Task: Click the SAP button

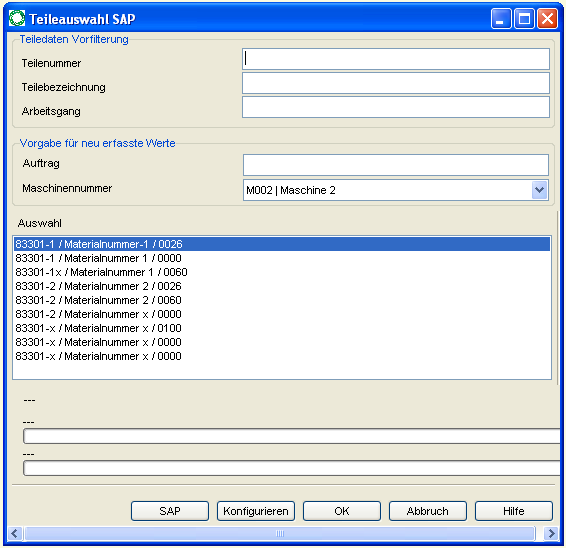Action: coord(170,511)
